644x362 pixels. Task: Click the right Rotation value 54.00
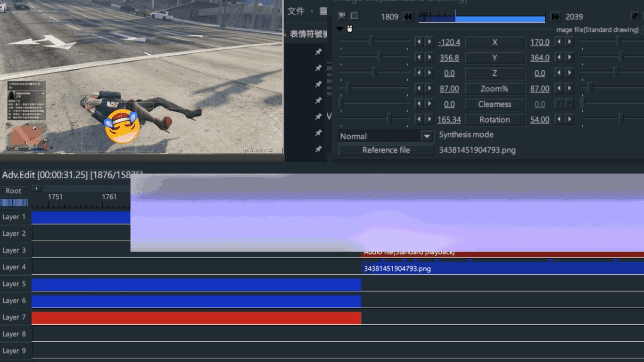(540, 120)
